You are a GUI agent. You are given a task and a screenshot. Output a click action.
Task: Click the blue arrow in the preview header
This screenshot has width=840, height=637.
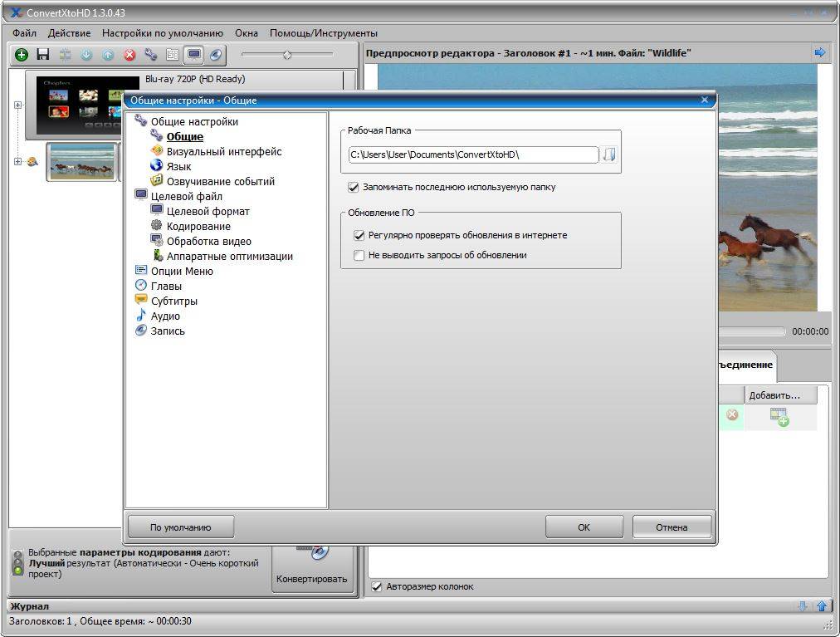point(819,52)
